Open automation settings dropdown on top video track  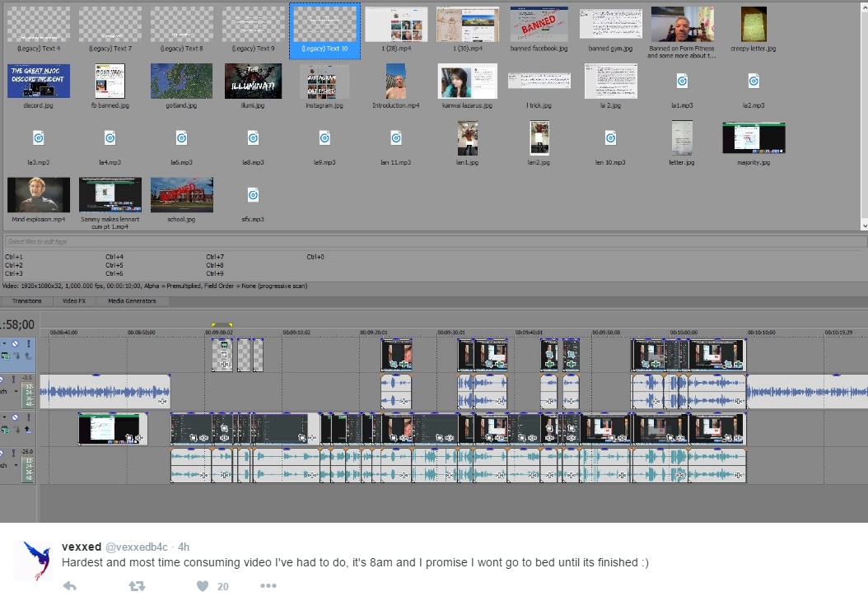tap(4, 343)
